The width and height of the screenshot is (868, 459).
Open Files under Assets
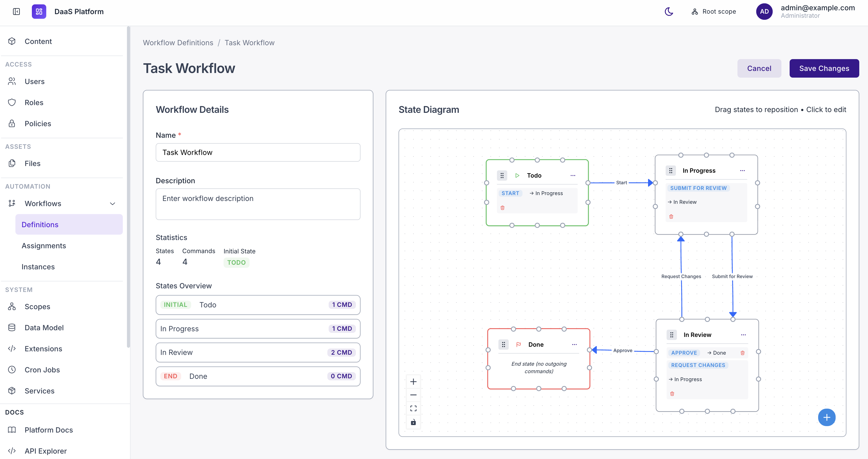click(x=62, y=163)
